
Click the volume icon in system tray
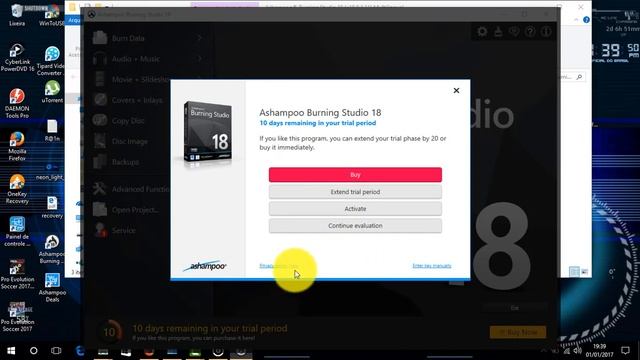[x=577, y=351]
